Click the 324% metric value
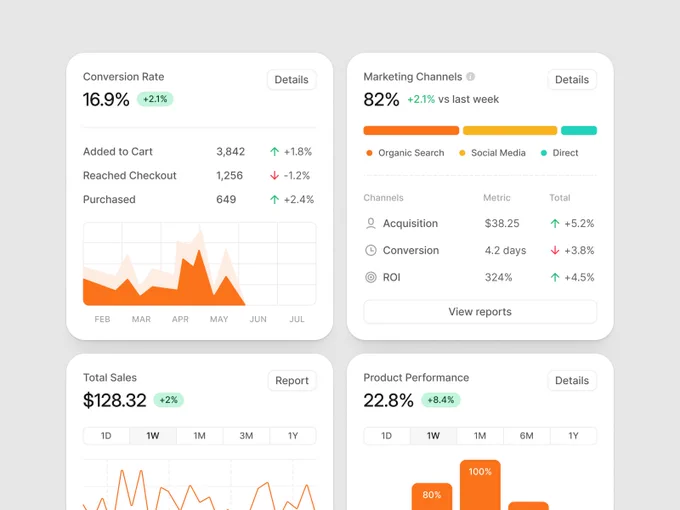The width and height of the screenshot is (680, 510). pyautogui.click(x=498, y=277)
